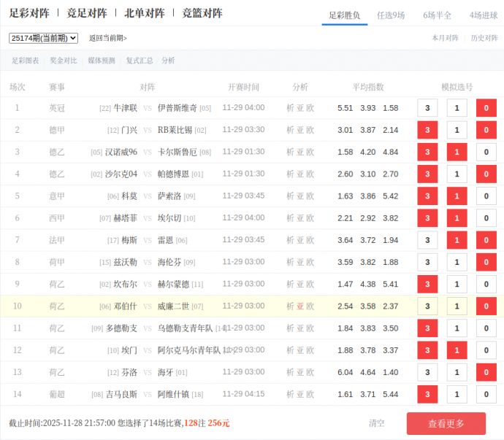504x440 pixels.
Task: View 本月对阵 matches
Action: tap(445, 38)
